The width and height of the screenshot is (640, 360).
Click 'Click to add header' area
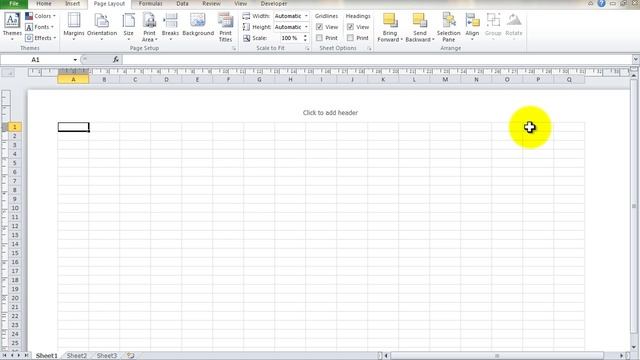(330, 113)
